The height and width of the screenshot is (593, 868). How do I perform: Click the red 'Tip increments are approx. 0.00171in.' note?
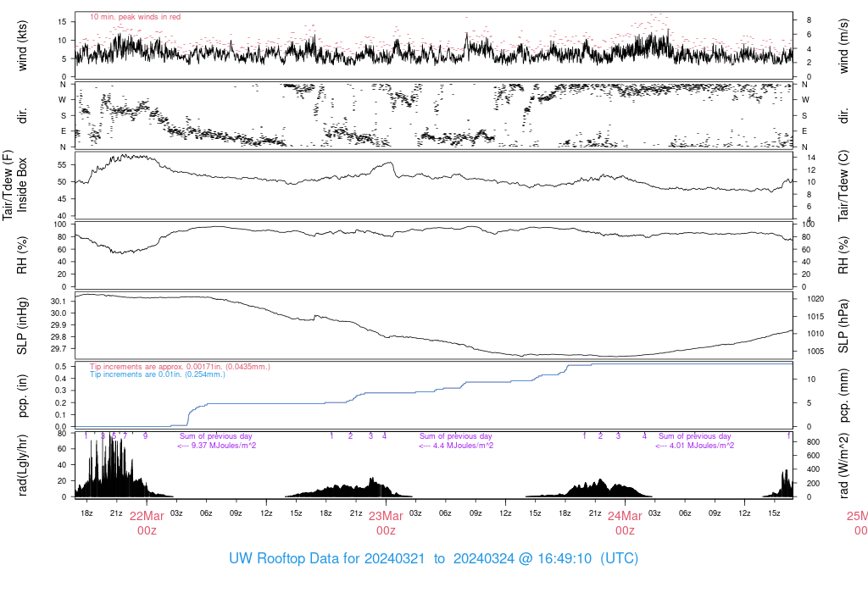tap(180, 366)
